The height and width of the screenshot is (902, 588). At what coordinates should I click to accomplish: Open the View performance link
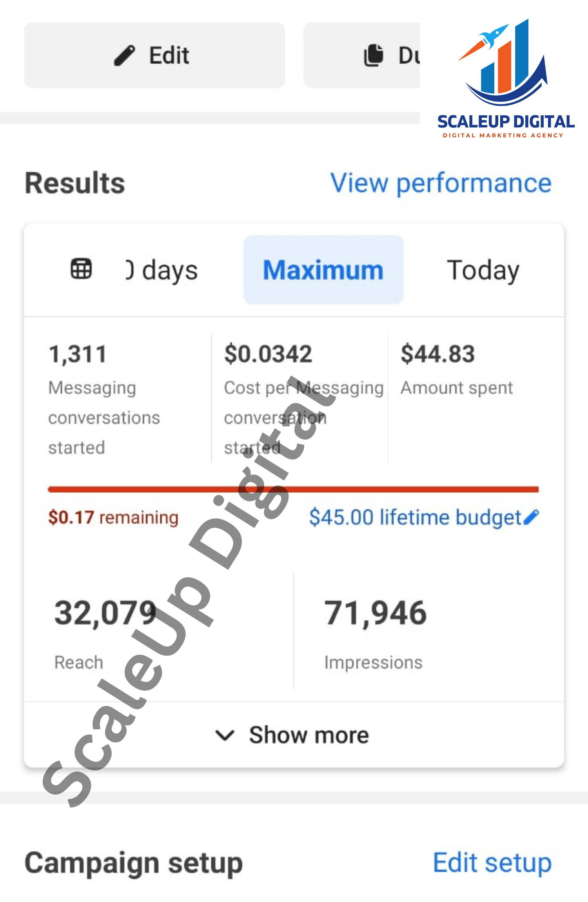click(441, 183)
